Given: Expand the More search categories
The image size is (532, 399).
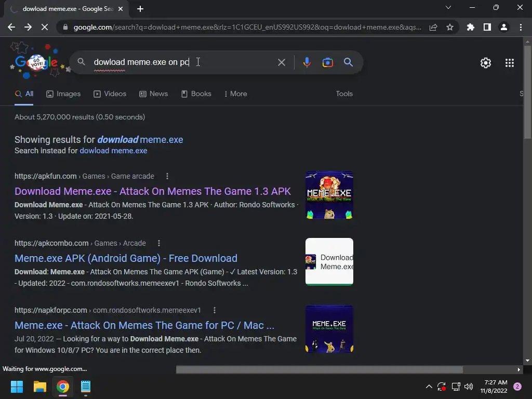Looking at the screenshot, I should (235, 94).
